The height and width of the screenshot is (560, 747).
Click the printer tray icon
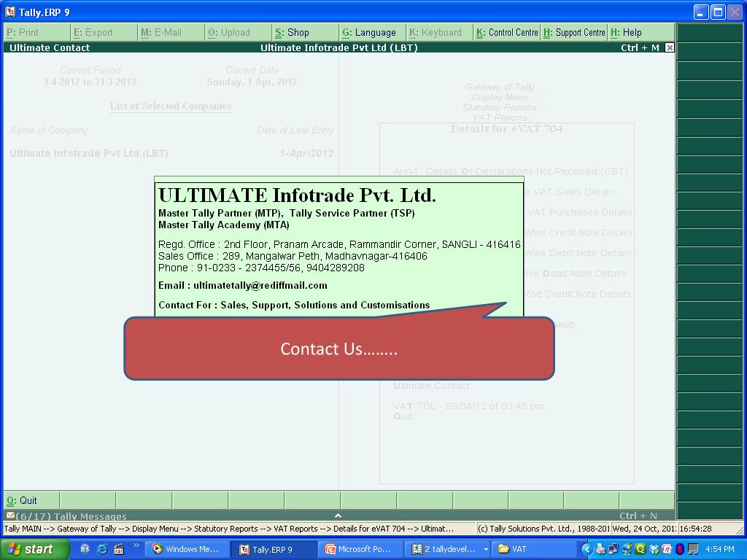601,549
